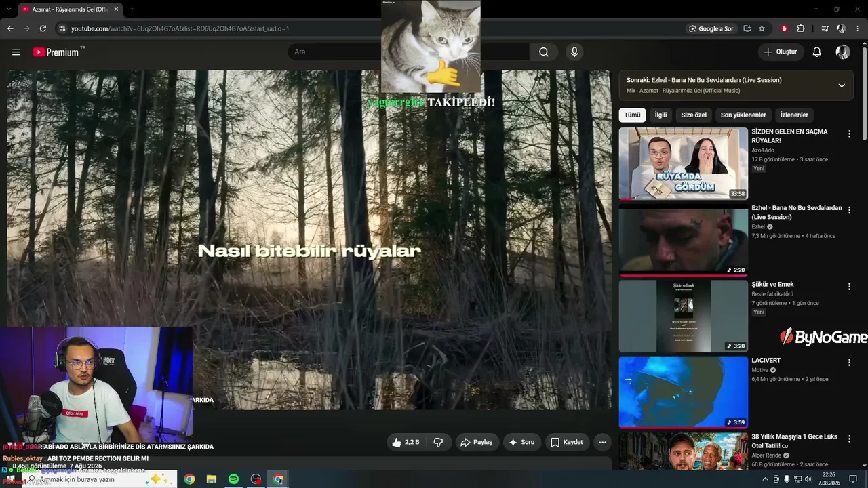This screenshot has height=488, width=868.
Task: Open the YouTube account avatar menu
Action: click(x=842, y=52)
